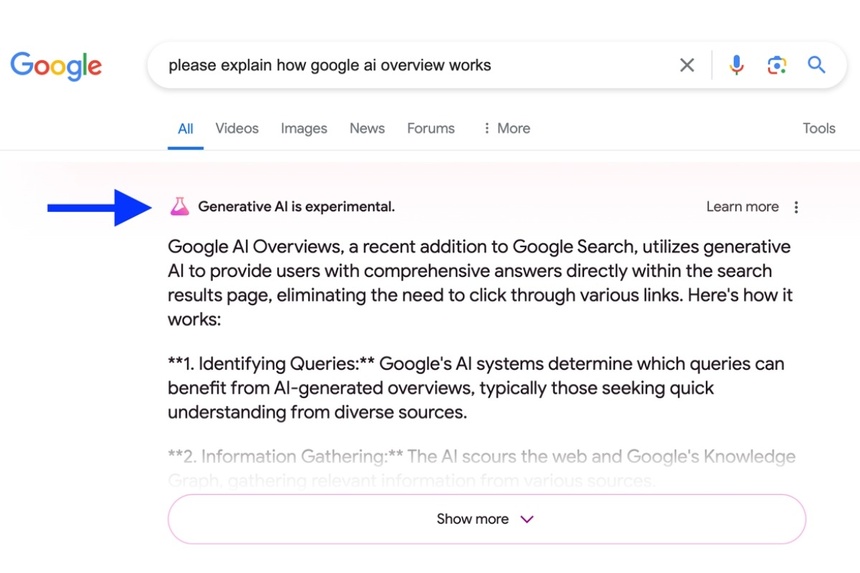Image resolution: width=860 pixels, height=573 pixels.
Task: Click the Learn more link
Action: pyautogui.click(x=742, y=207)
